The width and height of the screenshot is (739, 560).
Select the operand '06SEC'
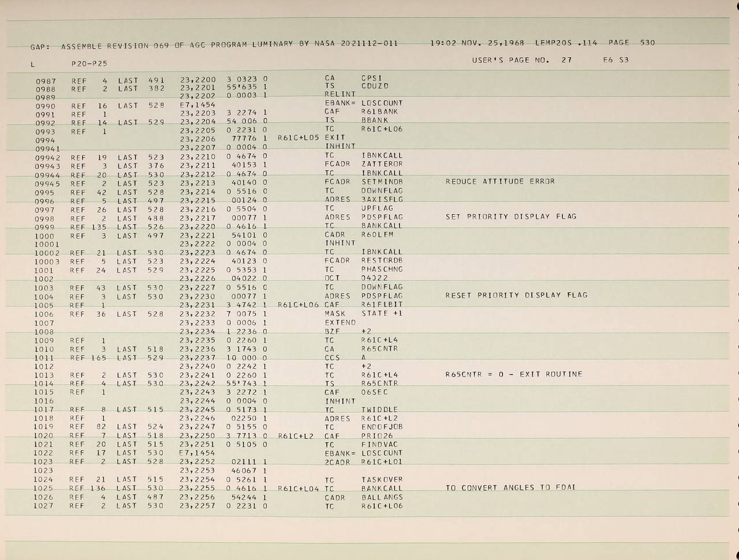pyautogui.click(x=375, y=392)
